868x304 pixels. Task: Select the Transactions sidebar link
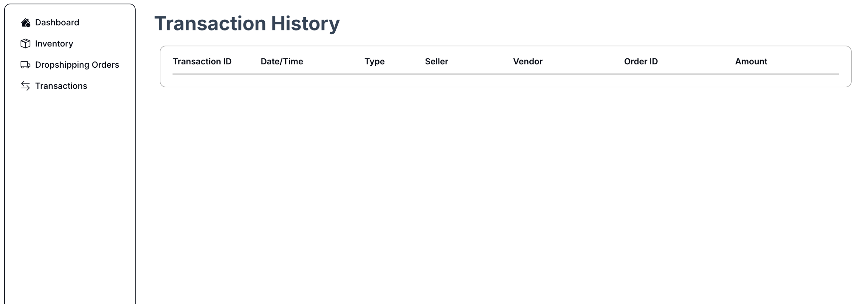[61, 86]
